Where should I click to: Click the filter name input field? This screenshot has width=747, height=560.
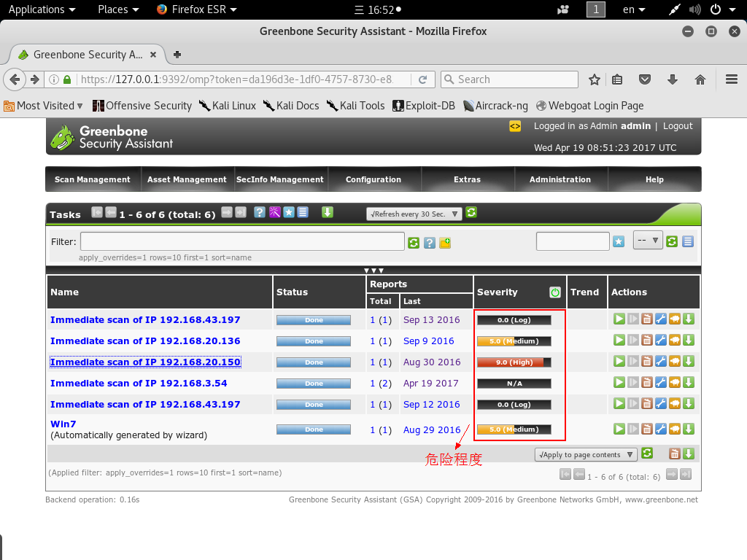(573, 241)
